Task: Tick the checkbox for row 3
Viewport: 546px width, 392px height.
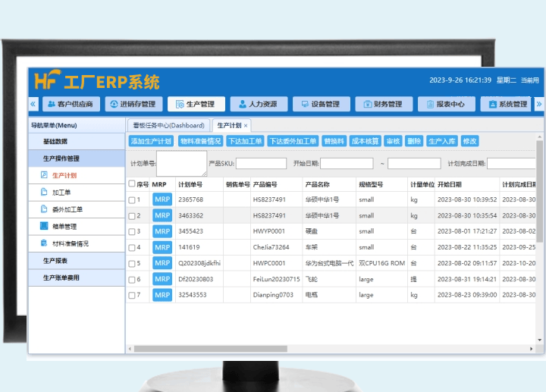Action: (132, 232)
